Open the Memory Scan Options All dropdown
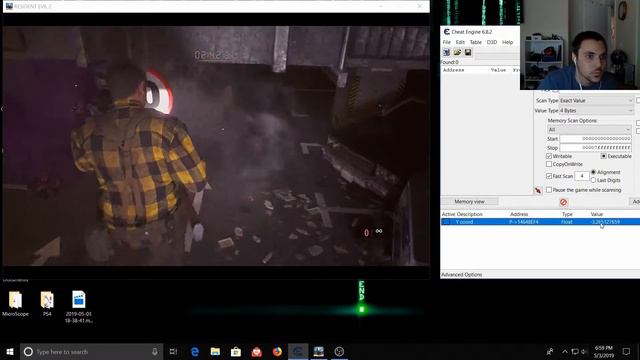Image resolution: width=640 pixels, height=360 pixels. (x=589, y=129)
